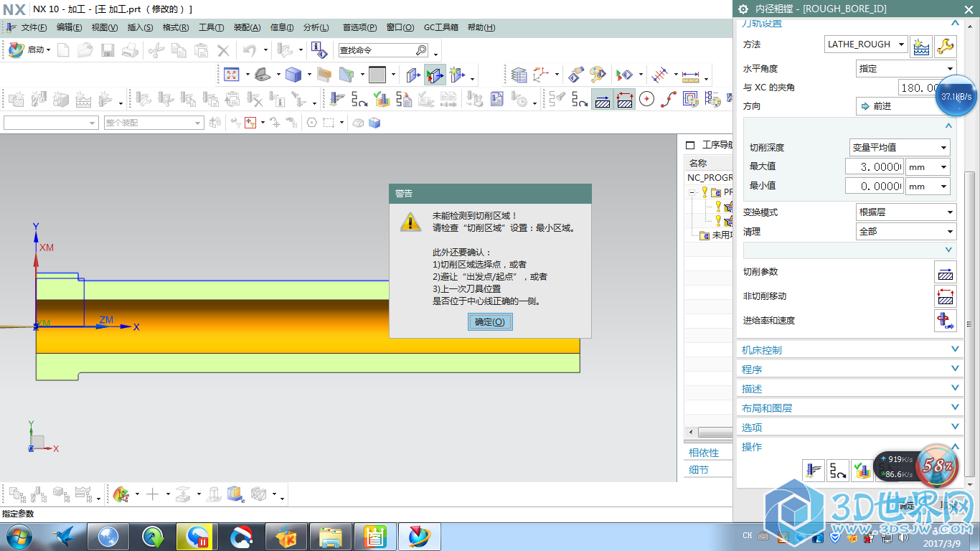Click Verify icon in the 操作 section
This screenshot has height=551, width=980.
(x=862, y=471)
